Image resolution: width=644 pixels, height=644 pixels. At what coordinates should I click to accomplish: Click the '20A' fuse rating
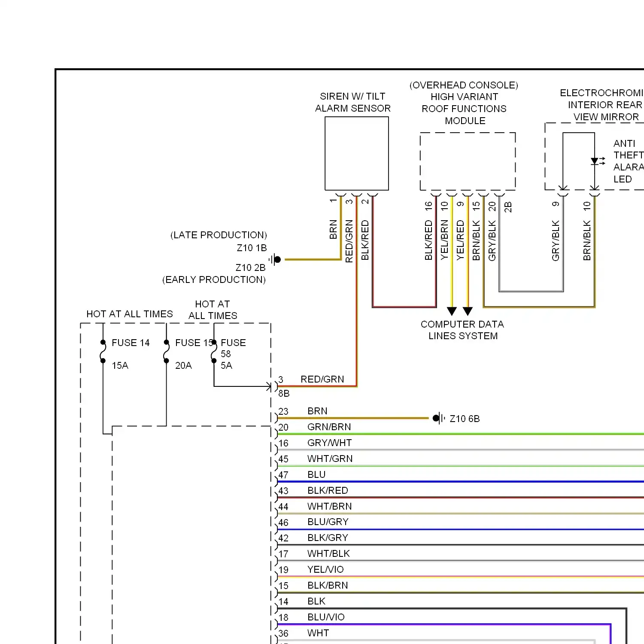[183, 365]
